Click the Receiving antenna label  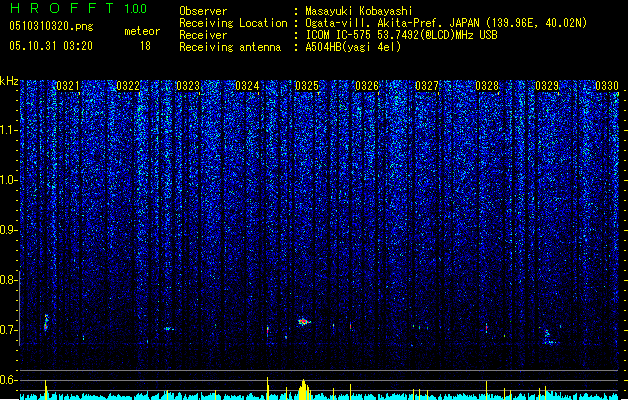pos(230,47)
